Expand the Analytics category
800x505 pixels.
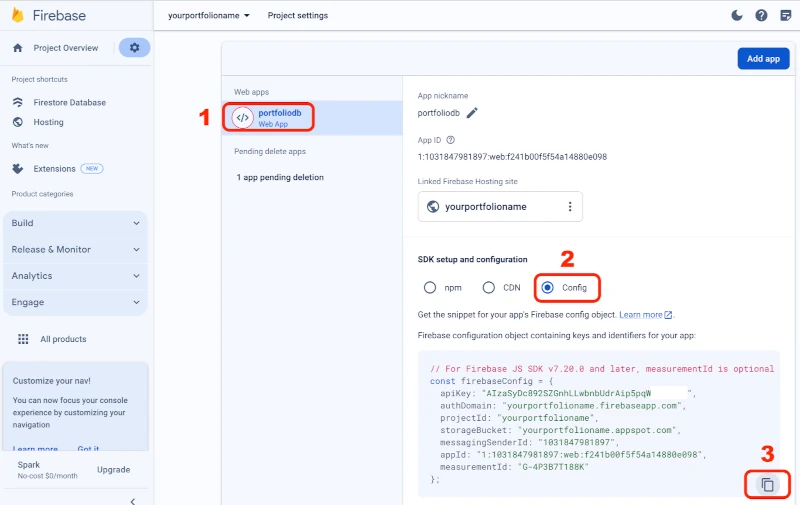(76, 275)
